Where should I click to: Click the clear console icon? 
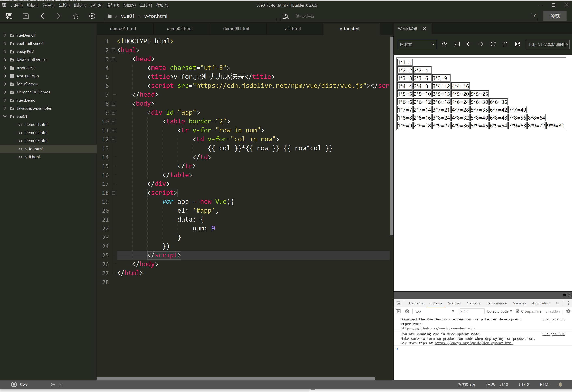pos(407,311)
